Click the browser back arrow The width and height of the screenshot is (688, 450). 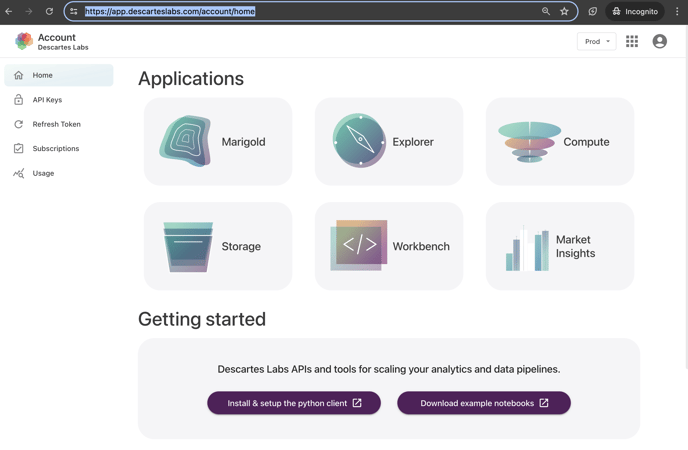tap(8, 11)
